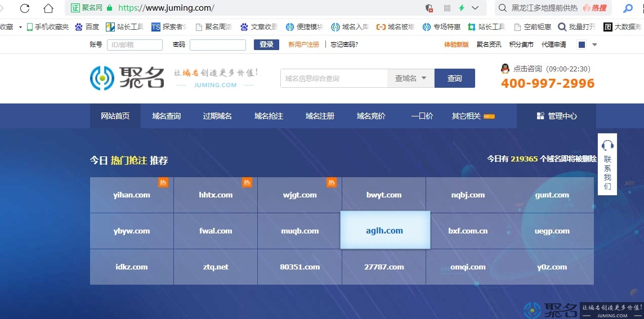Open the 空前钜惠 bookmark
The width and height of the screenshot is (644, 319).
(x=533, y=26)
